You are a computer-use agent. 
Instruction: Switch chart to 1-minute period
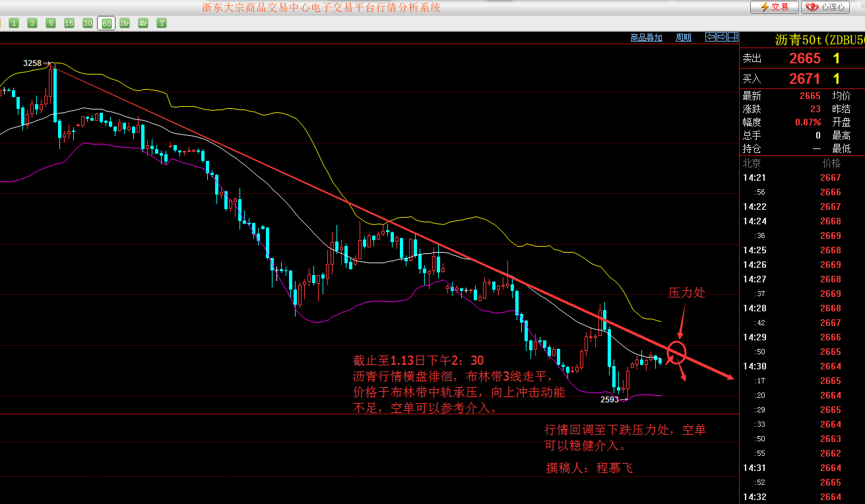[x=14, y=23]
